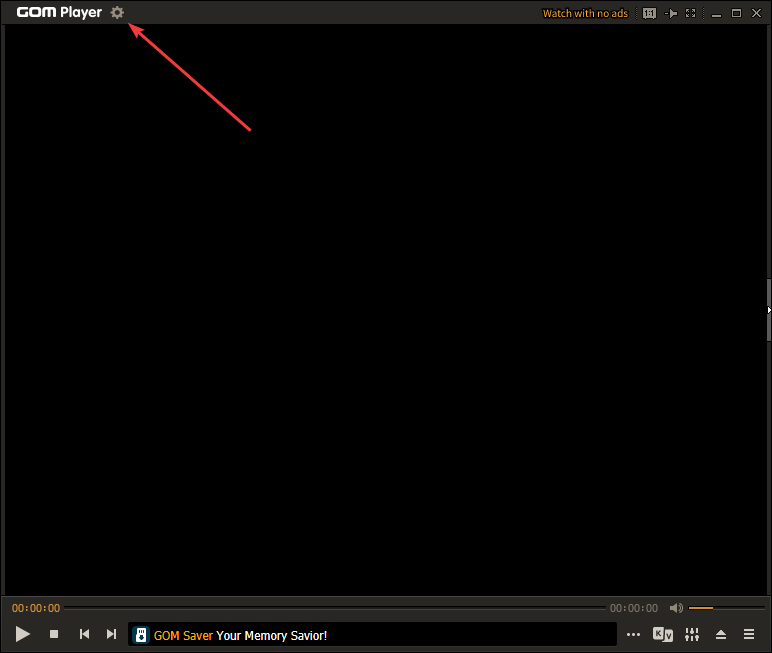Stop playback with the Stop button

pyautogui.click(x=54, y=634)
